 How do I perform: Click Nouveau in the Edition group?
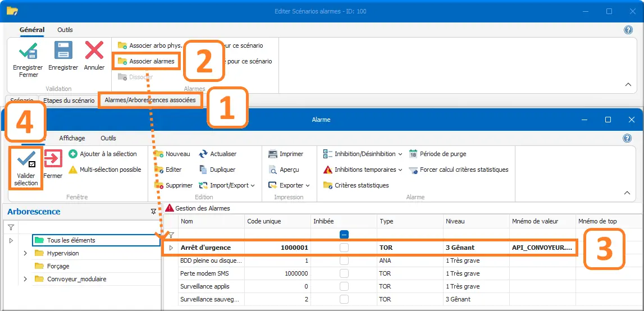click(172, 154)
